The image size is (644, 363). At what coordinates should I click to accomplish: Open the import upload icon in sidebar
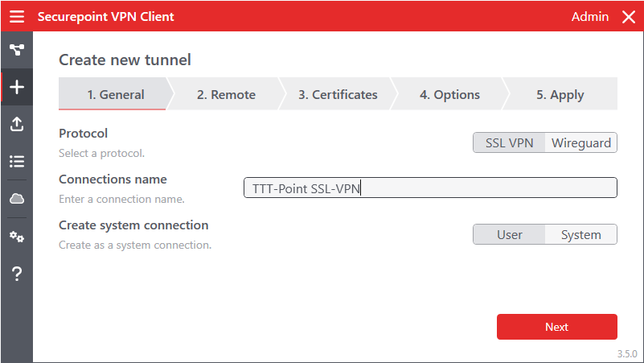(x=16, y=124)
